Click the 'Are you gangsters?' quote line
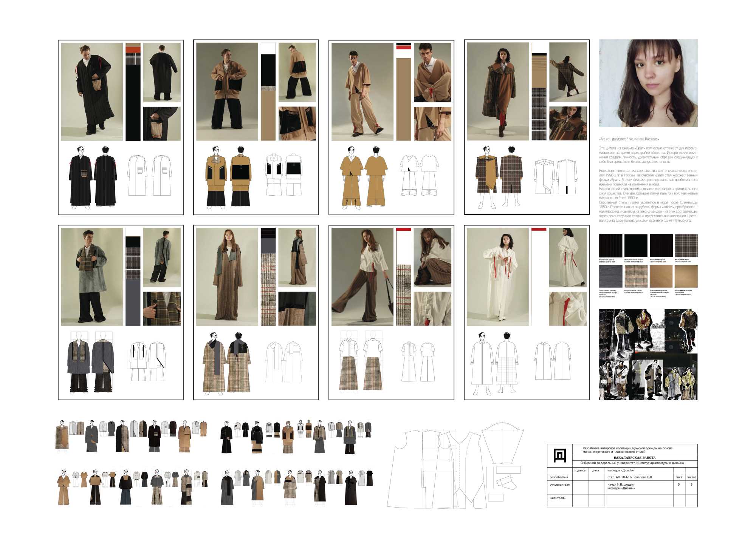The width and height of the screenshot is (756, 534). 629,139
